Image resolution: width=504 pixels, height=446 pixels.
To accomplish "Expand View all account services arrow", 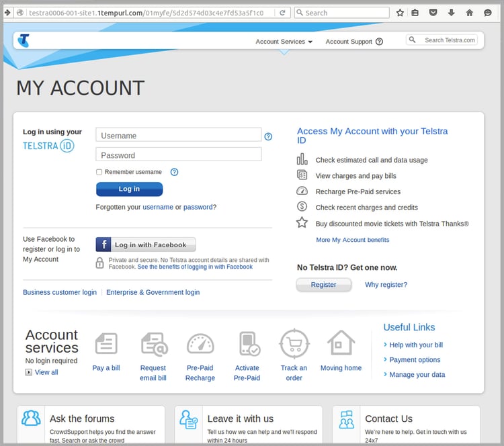I will [29, 372].
